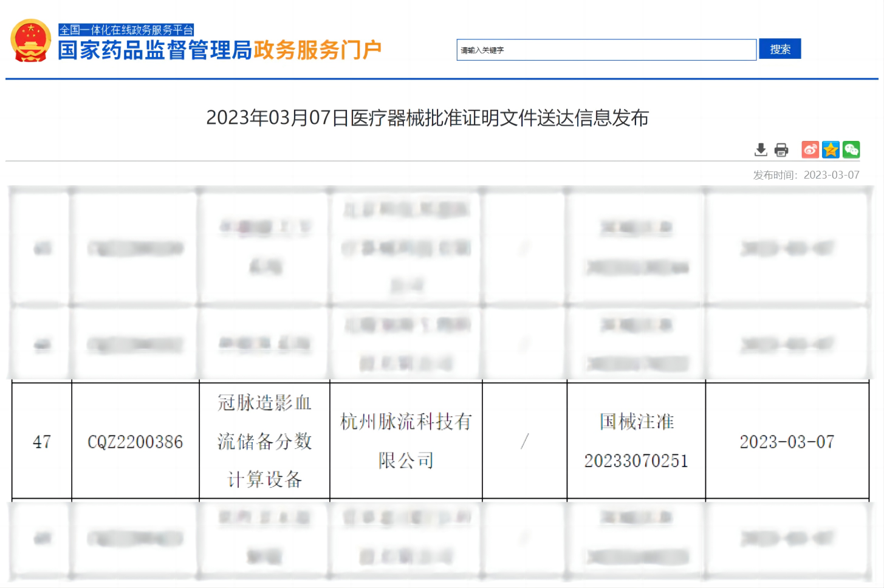Click the 2023-03-07 date cell in row 47
This screenshot has width=884, height=588.
click(787, 442)
